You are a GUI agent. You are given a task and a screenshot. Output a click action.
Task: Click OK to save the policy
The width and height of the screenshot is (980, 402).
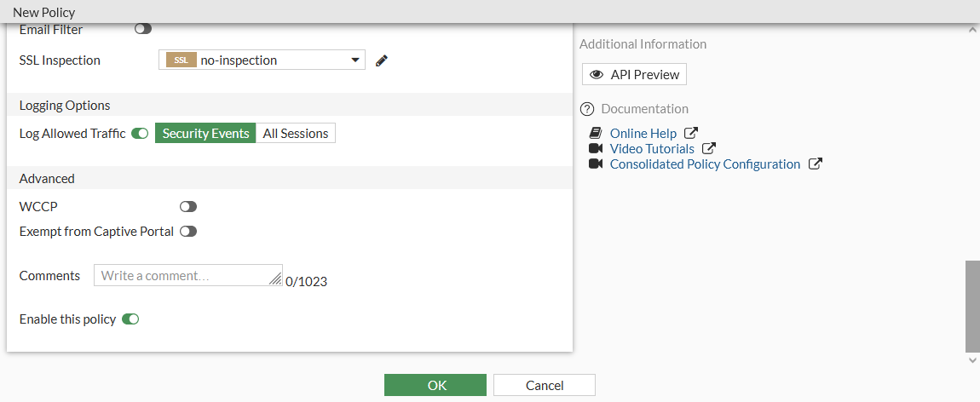(x=435, y=385)
